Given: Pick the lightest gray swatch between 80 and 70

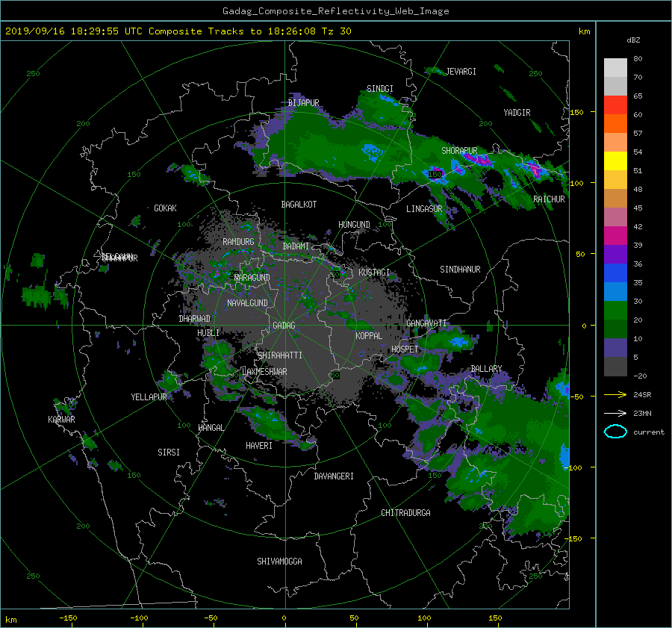Looking at the screenshot, I should click(615, 68).
